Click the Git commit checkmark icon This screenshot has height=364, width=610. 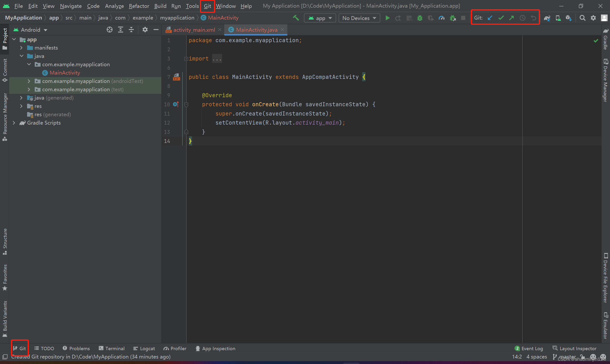click(501, 18)
